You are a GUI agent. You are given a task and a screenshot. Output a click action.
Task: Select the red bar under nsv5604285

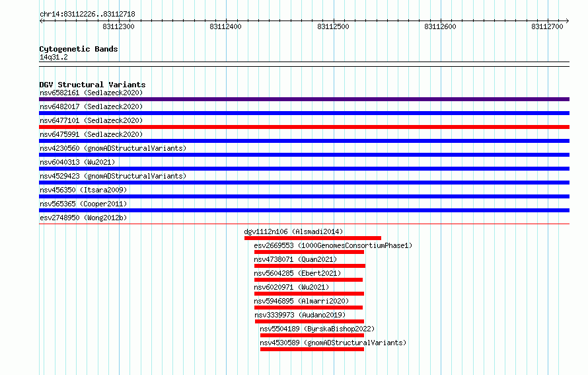[309, 280]
